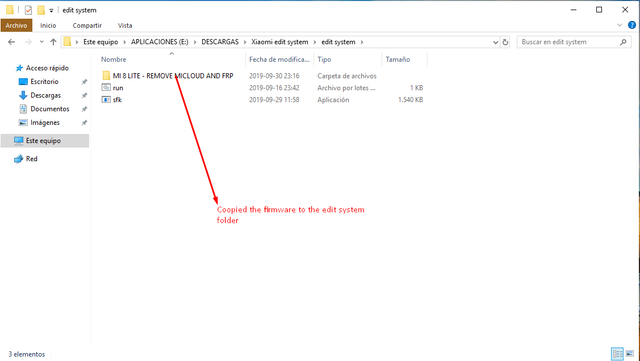Open the Archivo ribbon tab
Screen dimensions: 640x361
16,25
